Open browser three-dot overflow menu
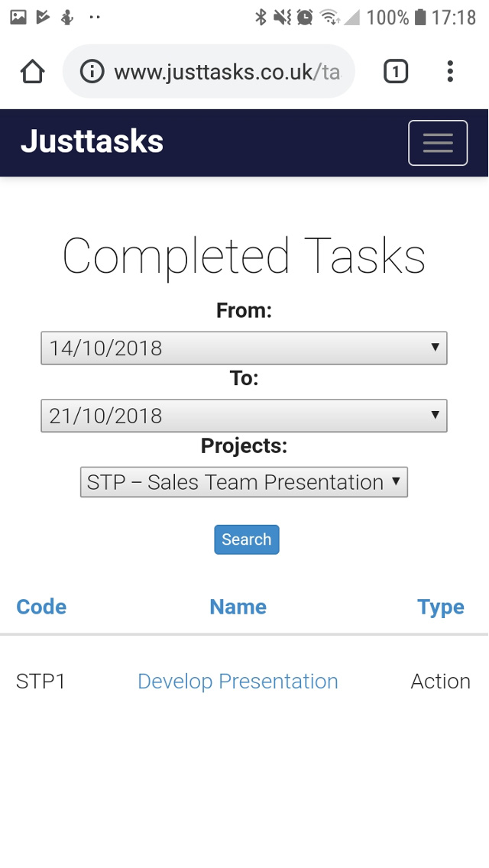Image resolution: width=489 pixels, height=868 pixels. click(x=450, y=72)
